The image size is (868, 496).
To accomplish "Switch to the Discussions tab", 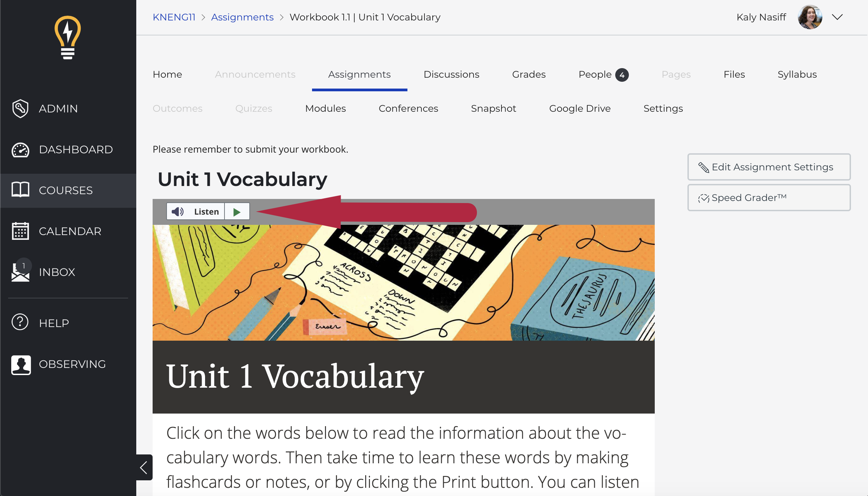I will point(451,74).
